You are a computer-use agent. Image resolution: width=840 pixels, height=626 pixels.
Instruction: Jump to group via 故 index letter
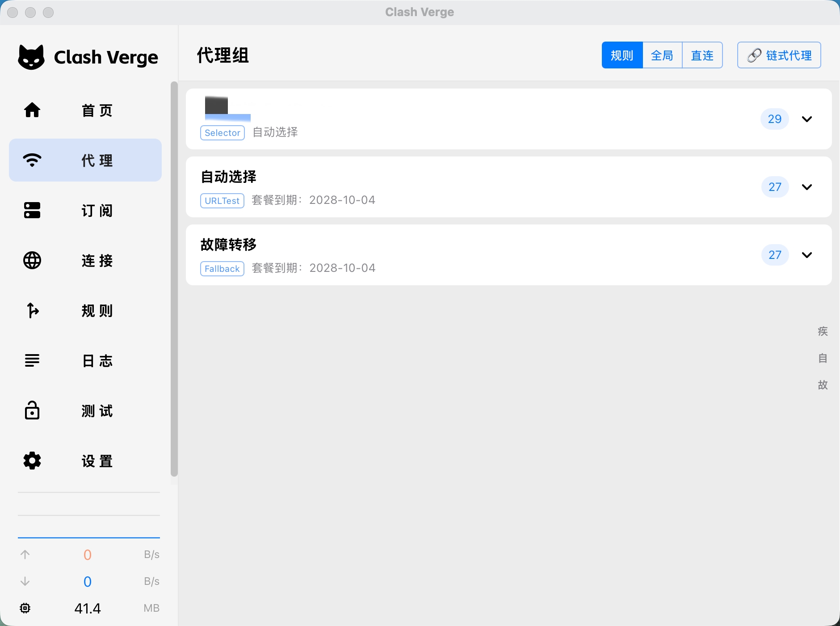coord(823,385)
